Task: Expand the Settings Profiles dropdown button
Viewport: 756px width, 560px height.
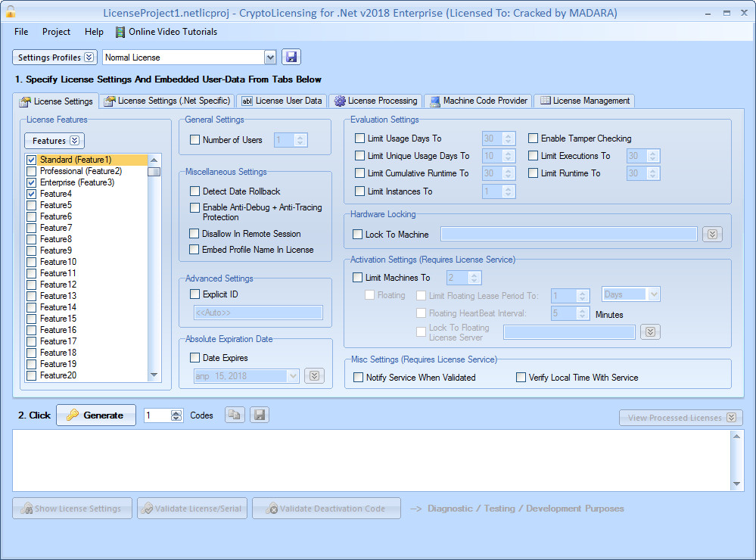Action: [x=55, y=58]
